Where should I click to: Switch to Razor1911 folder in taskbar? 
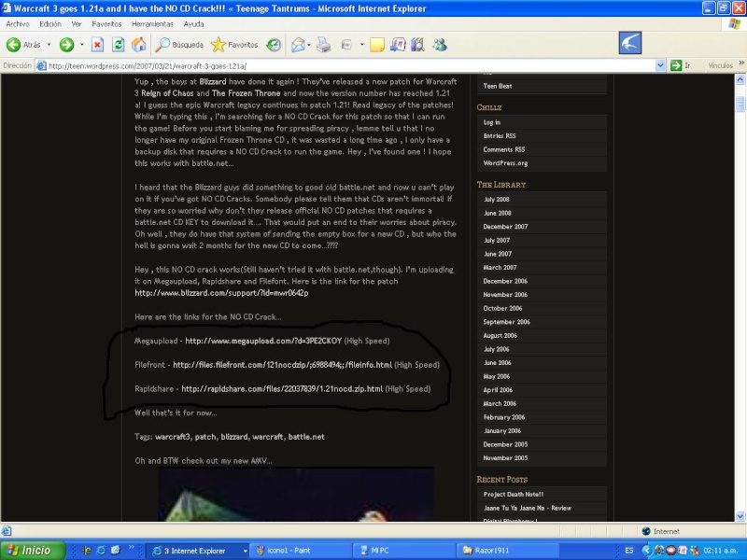tap(506, 551)
